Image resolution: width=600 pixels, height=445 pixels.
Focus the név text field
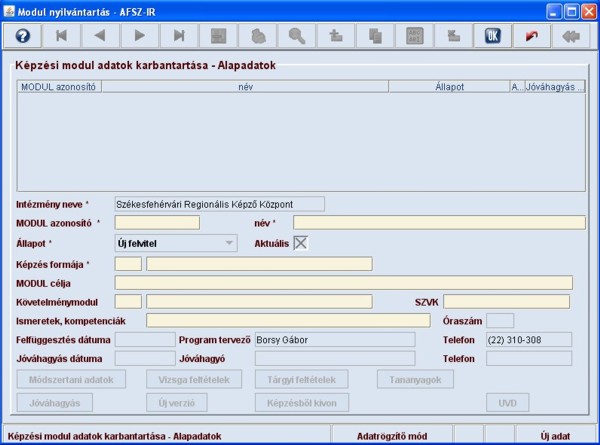pyautogui.click(x=438, y=222)
